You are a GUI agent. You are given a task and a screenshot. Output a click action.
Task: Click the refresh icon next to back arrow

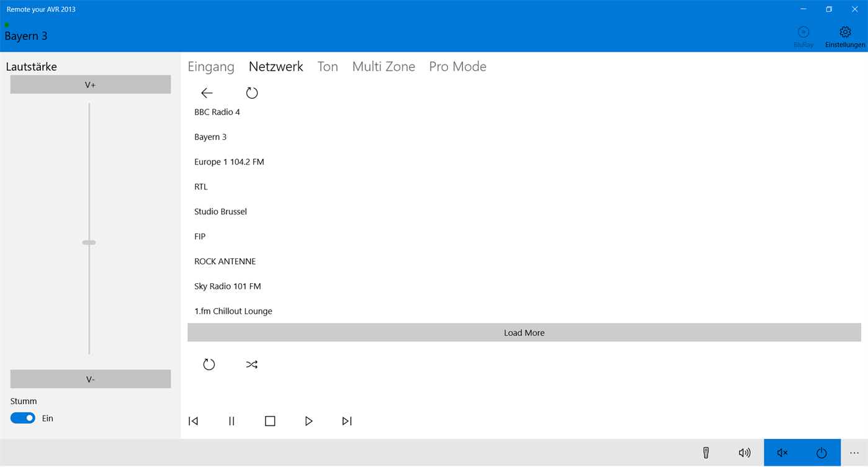251,93
